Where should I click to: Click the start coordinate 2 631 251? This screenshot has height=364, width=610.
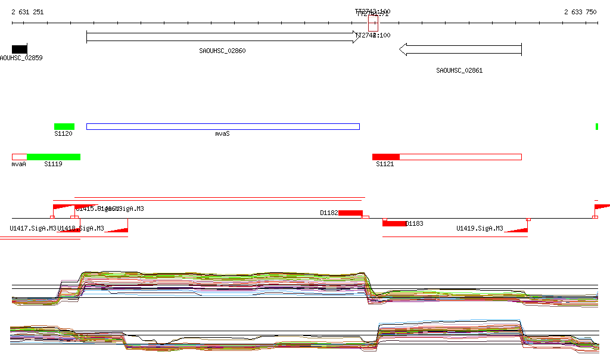tap(27, 12)
